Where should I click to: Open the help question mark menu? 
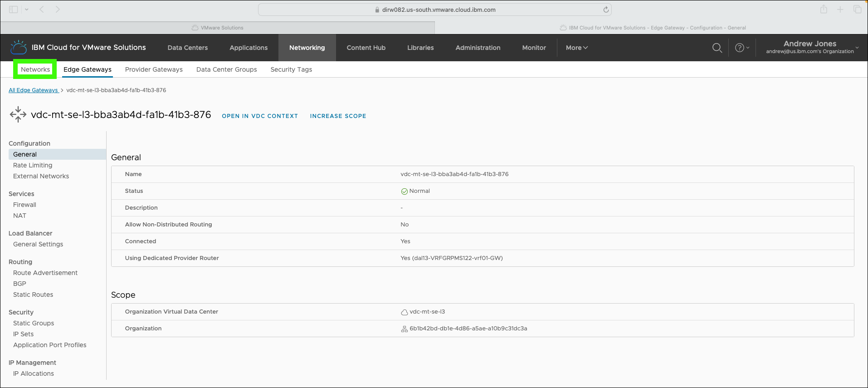(742, 48)
